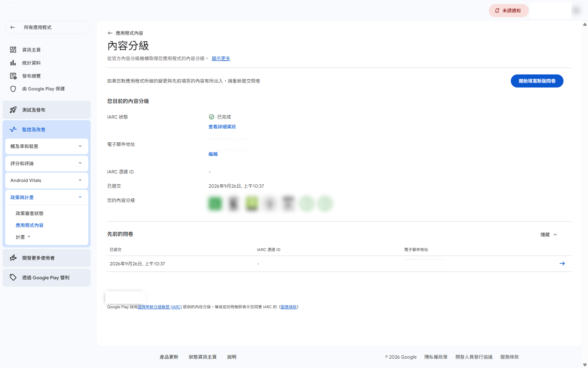Open the IARC 服務條款 link

coord(289,307)
